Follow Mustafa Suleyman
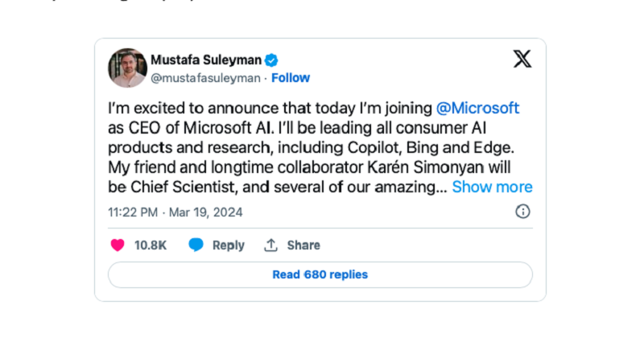 (291, 78)
